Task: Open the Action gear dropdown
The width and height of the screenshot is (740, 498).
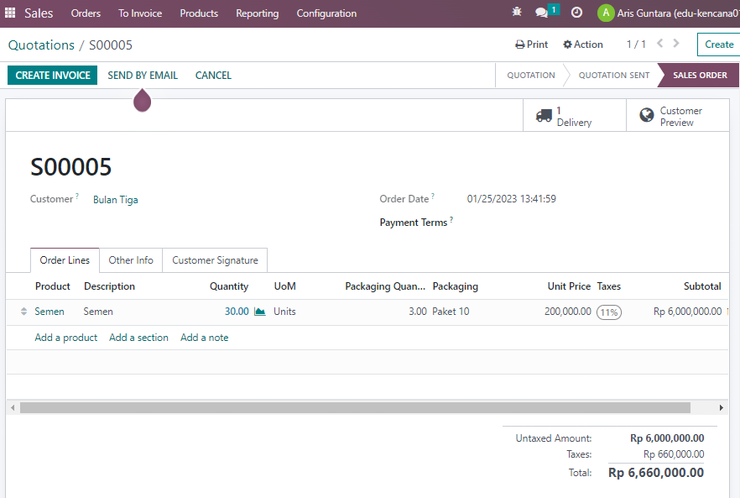Action: [x=583, y=44]
